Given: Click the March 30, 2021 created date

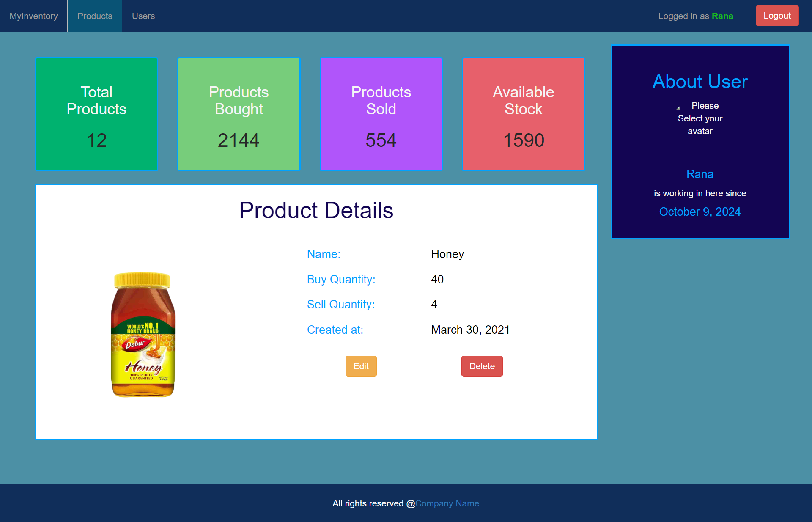Looking at the screenshot, I should 470,330.
